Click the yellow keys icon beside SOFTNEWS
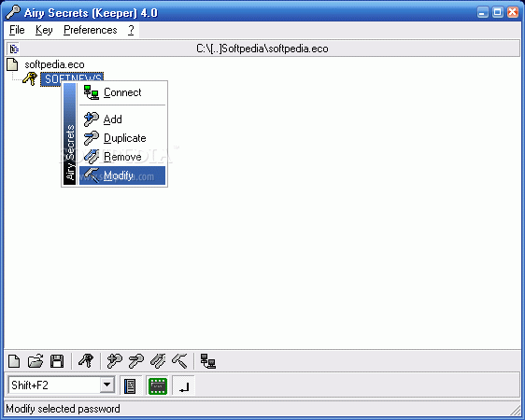525x420 pixels. tap(30, 79)
